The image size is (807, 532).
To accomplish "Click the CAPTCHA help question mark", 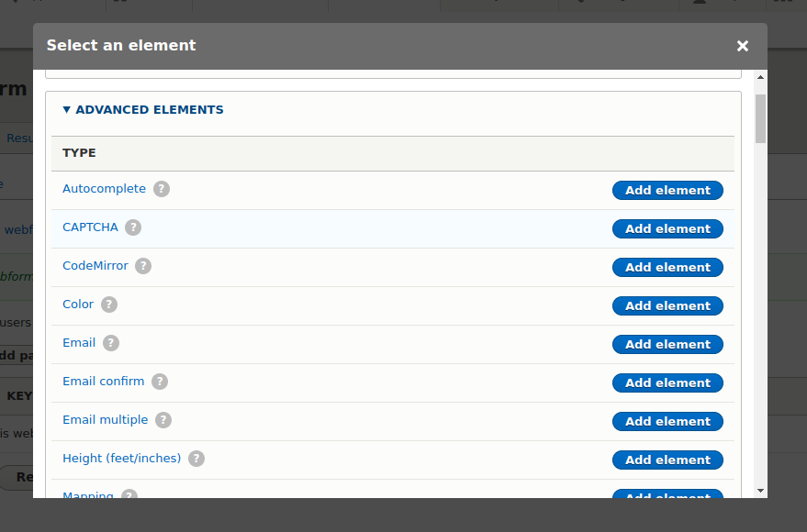I will tap(133, 227).
